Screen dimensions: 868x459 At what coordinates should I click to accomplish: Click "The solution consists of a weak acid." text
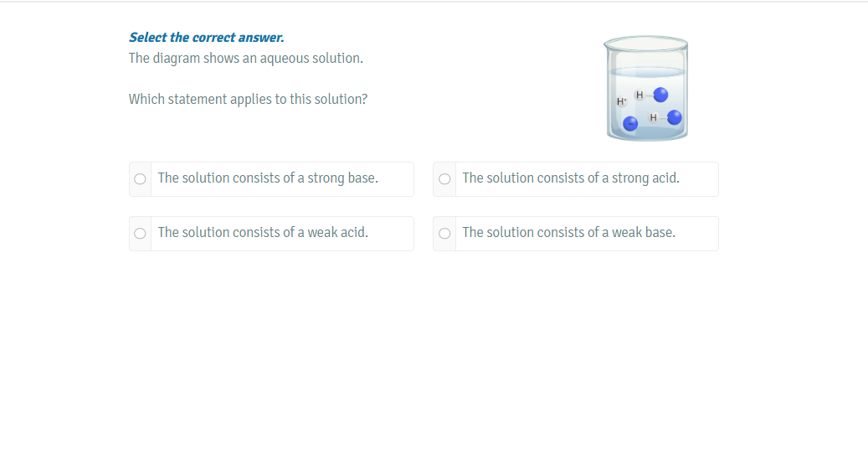point(263,233)
